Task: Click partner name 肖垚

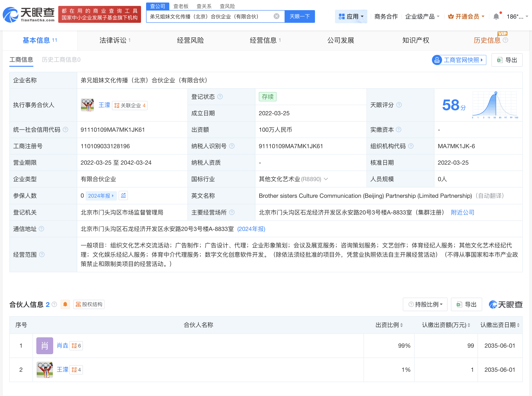Action: [62, 346]
